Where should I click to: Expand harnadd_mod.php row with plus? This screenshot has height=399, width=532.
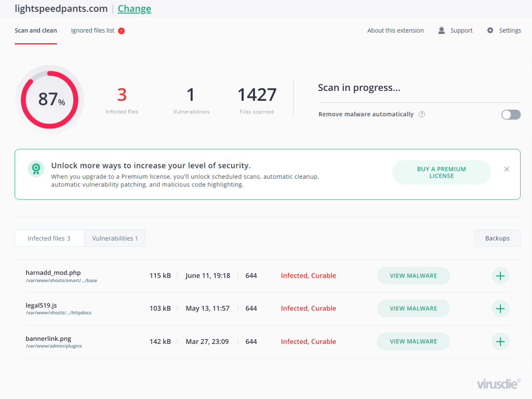click(500, 276)
